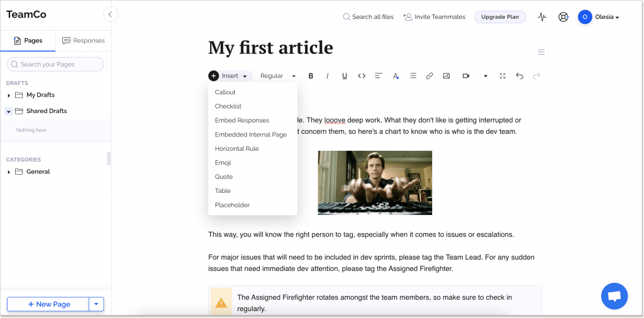Open the activity pulse icon
Viewport: 644px width, 318px height.
[543, 17]
